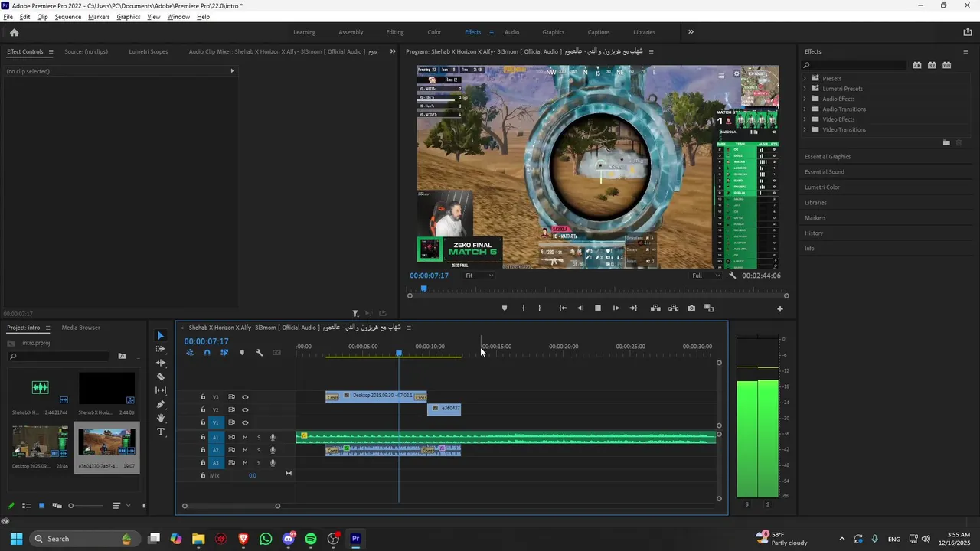This screenshot has width=980, height=551.
Task: Toggle Linked Selection in timeline
Action: coord(224,353)
